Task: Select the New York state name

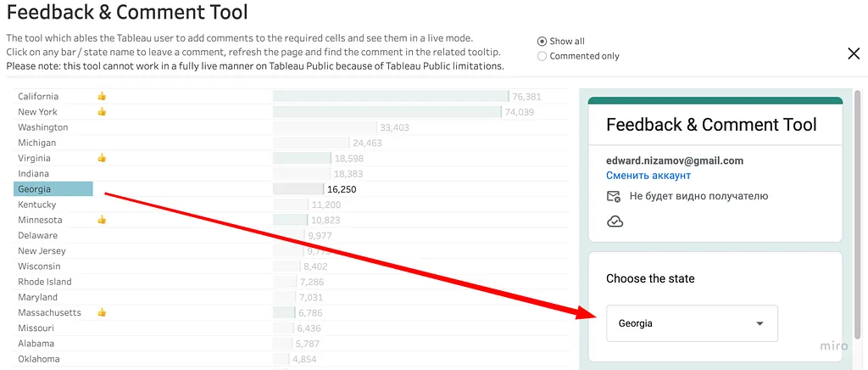Action: 37,112
